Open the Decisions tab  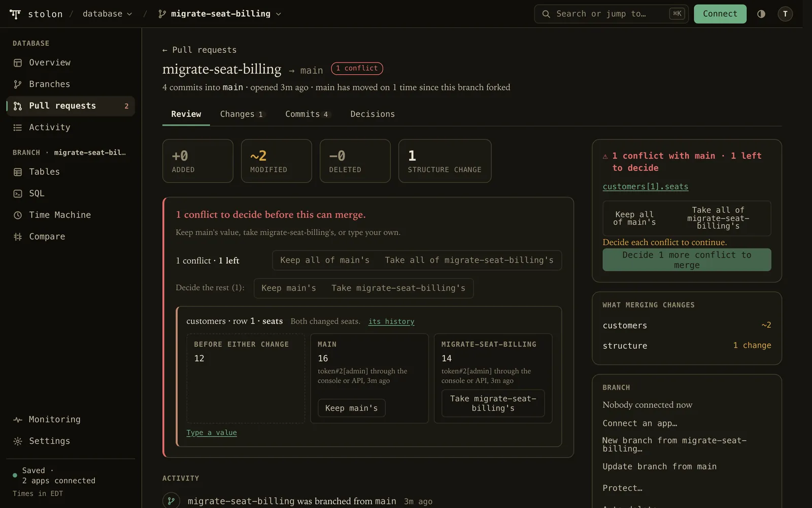click(x=373, y=114)
